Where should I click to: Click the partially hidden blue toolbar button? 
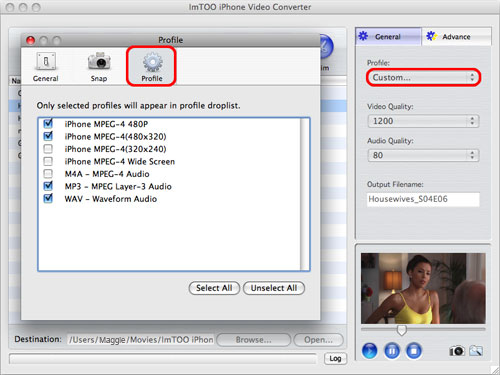(327, 47)
